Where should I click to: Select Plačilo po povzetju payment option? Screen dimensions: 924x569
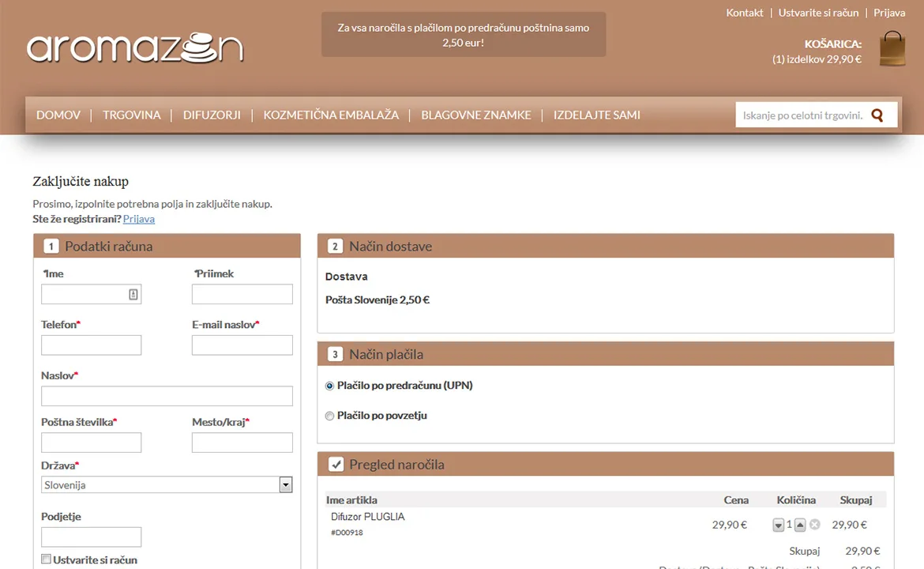click(329, 416)
